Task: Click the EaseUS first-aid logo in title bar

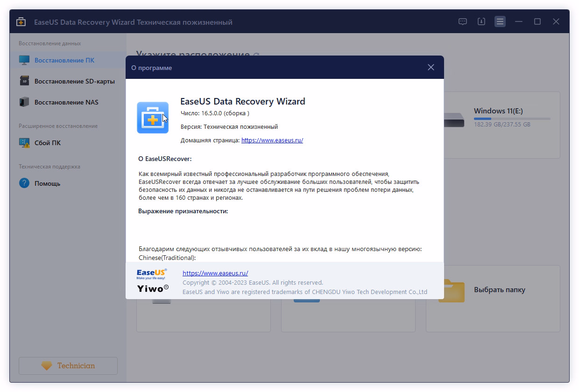Action: coord(21,22)
